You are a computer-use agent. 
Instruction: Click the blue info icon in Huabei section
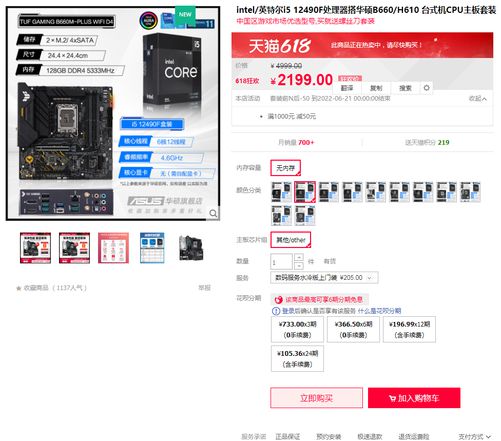click(x=276, y=311)
